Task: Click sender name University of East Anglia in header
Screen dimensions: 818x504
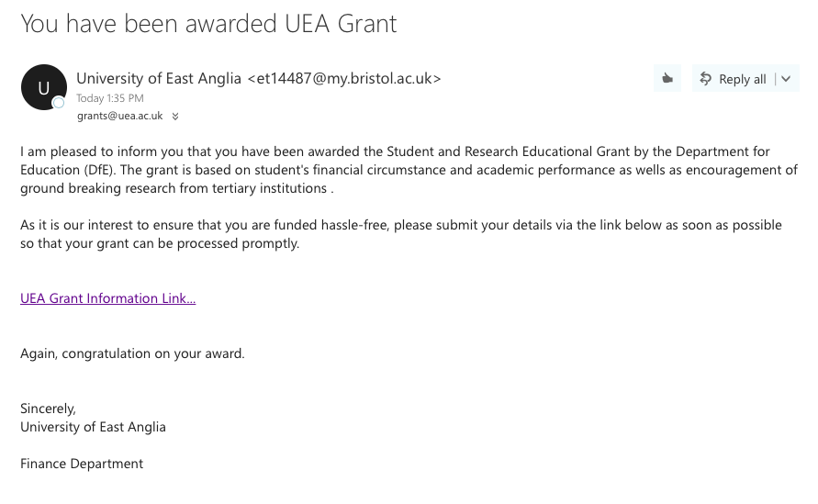Action: click(x=159, y=78)
